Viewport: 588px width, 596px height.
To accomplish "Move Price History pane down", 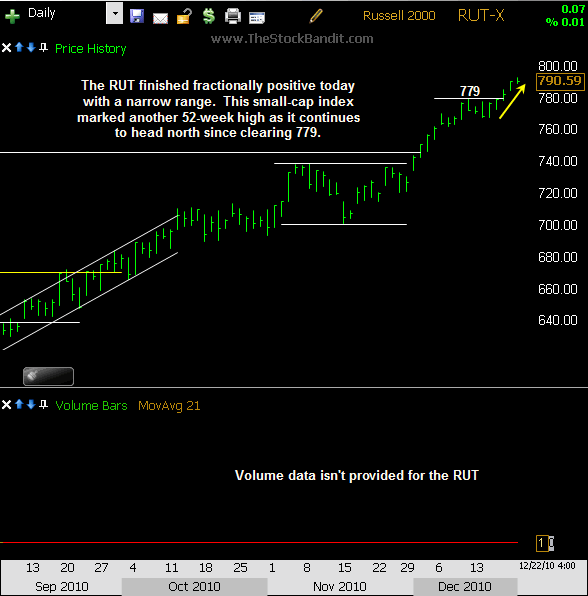I will pyautogui.click(x=31, y=47).
